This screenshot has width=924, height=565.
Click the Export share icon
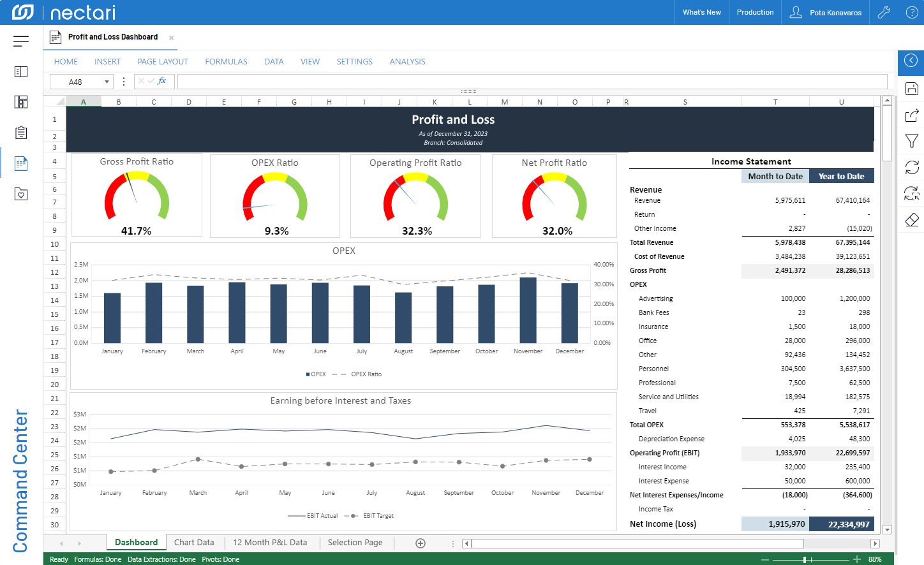click(x=912, y=115)
